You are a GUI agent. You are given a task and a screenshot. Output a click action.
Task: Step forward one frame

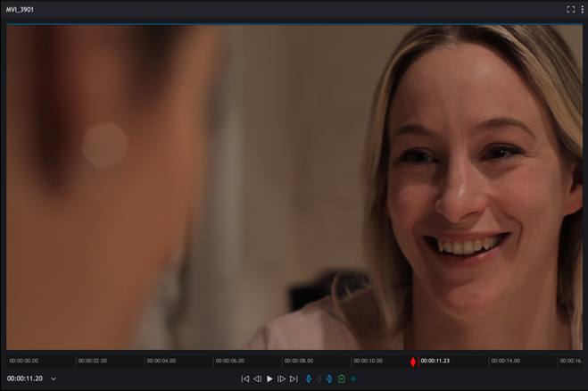282,379
